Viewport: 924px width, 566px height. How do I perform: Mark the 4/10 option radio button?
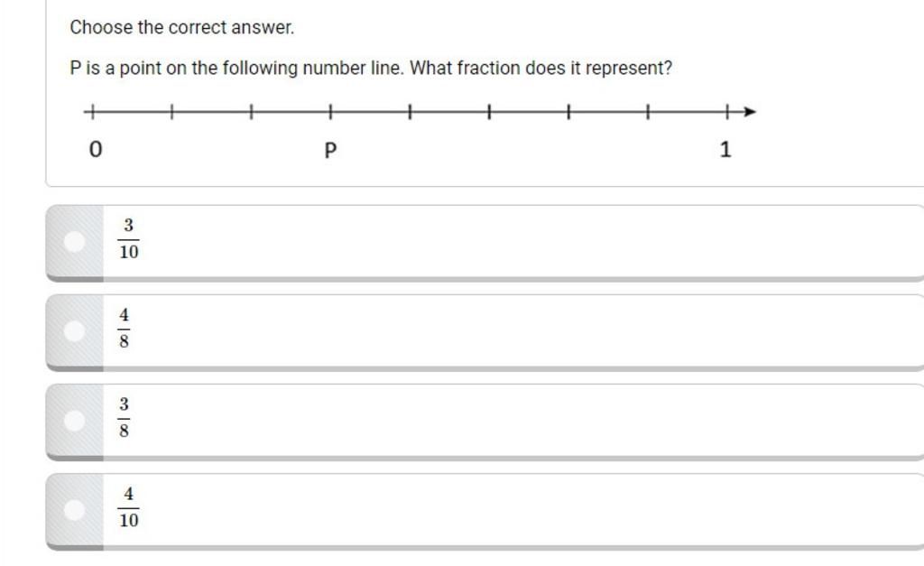coord(74,510)
